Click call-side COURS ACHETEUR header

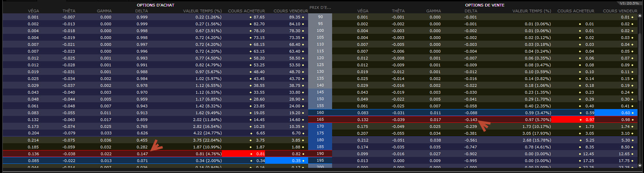point(247,11)
